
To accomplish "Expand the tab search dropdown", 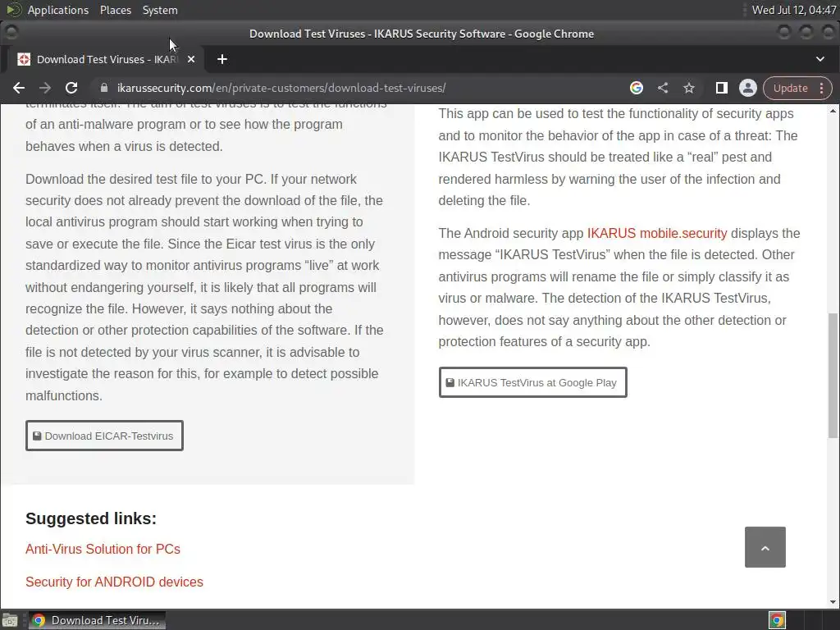I will [x=820, y=59].
